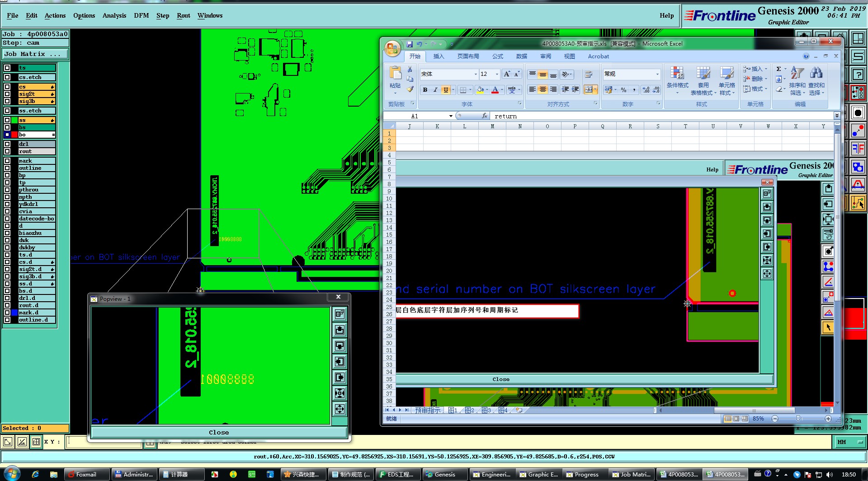This screenshot has height=481, width=868.
Task: Expand the formula bar in Excel
Action: 837,116
